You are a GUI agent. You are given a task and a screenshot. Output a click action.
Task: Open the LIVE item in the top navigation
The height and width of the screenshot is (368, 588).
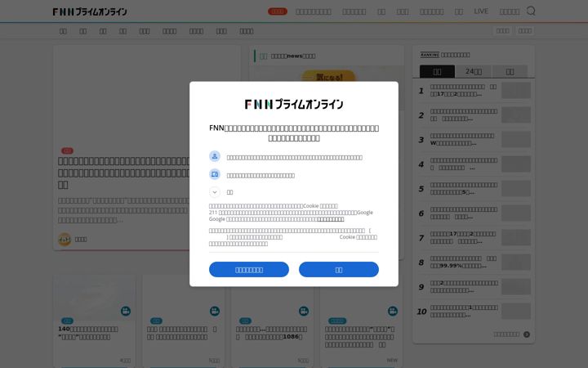tap(481, 11)
